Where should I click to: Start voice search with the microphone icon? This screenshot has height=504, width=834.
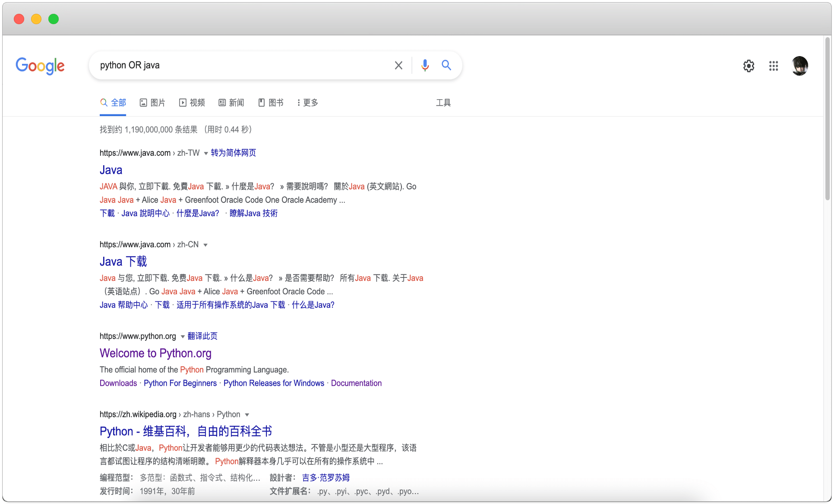pos(425,65)
